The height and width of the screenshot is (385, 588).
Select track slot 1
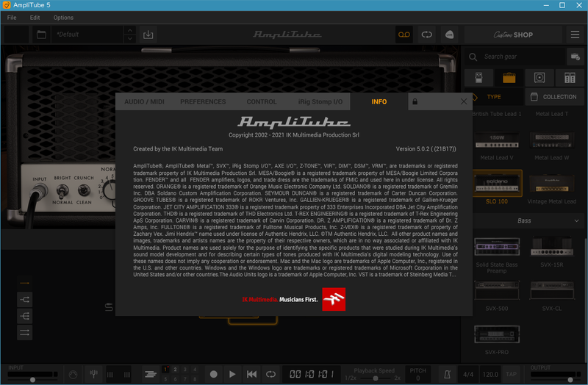point(165,370)
